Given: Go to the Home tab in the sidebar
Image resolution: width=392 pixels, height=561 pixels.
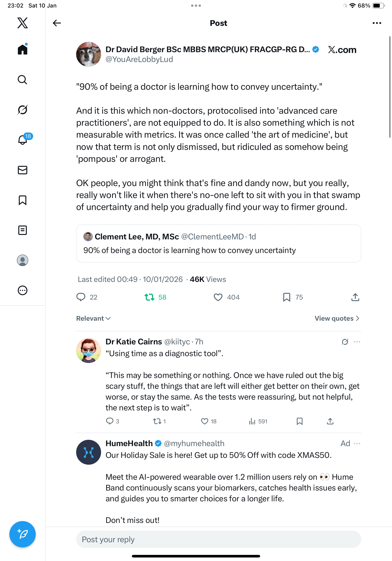Looking at the screenshot, I should coord(23,50).
